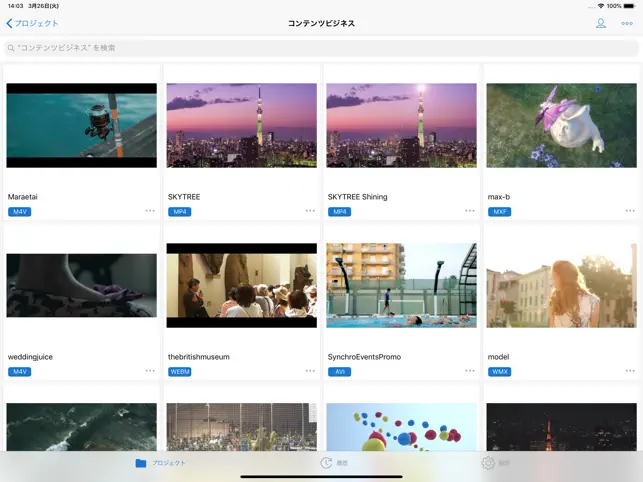Open the Maraetai video thumbnail
The width and height of the screenshot is (643, 482).
(82, 125)
